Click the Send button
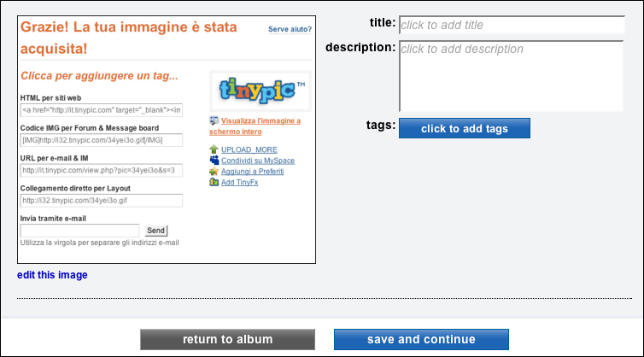Viewport: 644px width, 357px height. [x=155, y=231]
